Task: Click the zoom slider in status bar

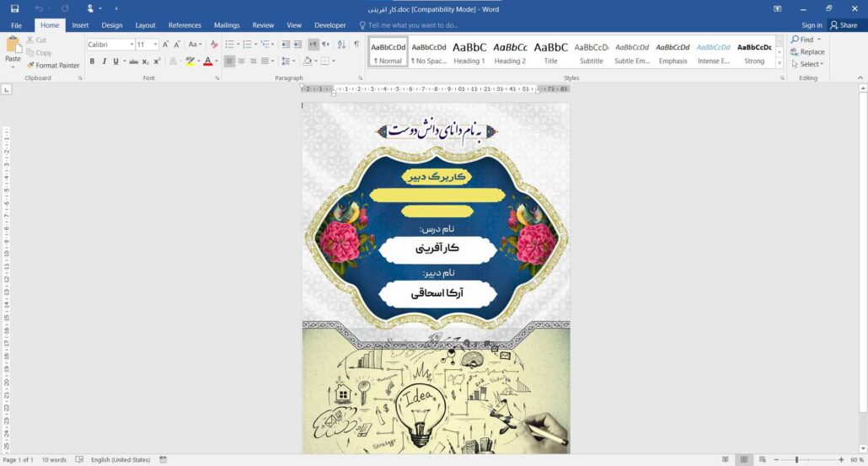Action: point(796,459)
